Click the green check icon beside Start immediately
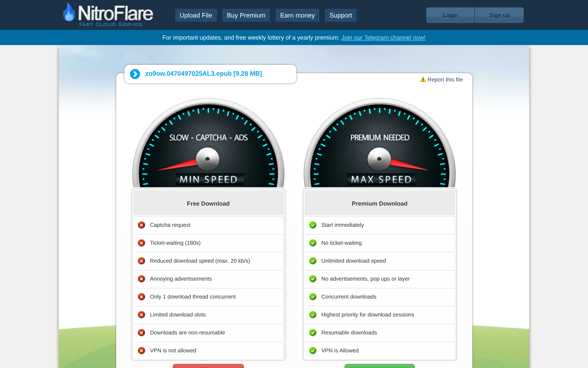Viewport: 588px width, 368px height. pos(313,225)
